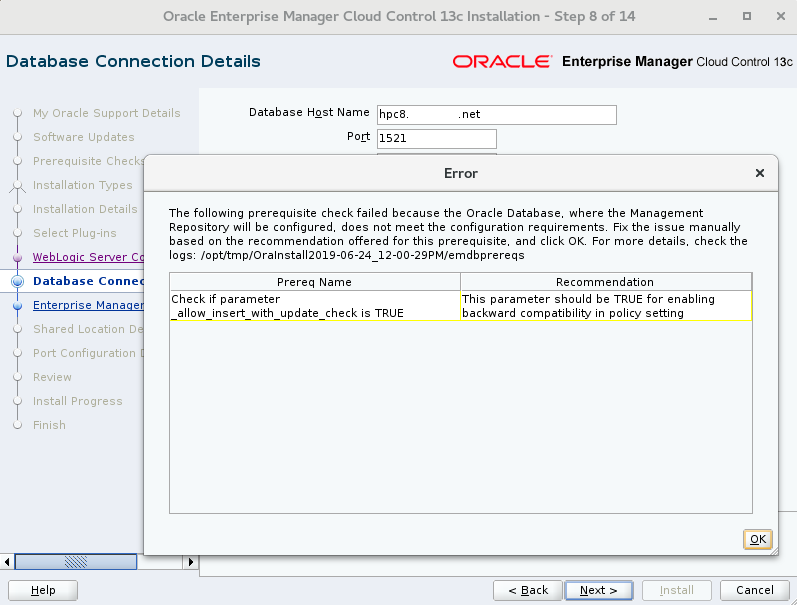Click the log path text emdbprereqs
This screenshot has height=605, width=797.
coord(486,255)
